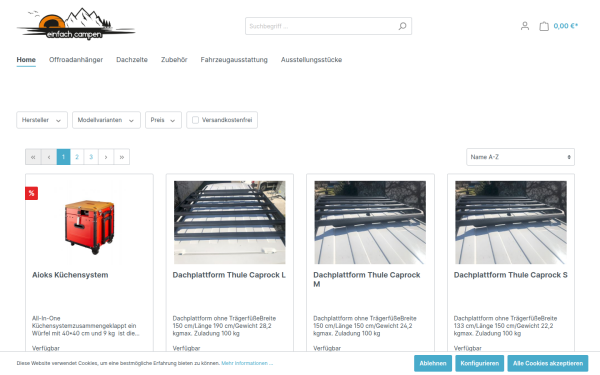Screen dimensions: 600x375
Task: Select pagination page 2
Action: tap(77, 157)
